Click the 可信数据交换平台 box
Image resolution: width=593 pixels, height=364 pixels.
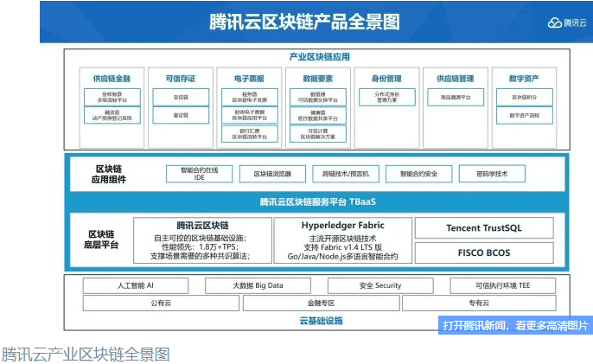point(318,97)
